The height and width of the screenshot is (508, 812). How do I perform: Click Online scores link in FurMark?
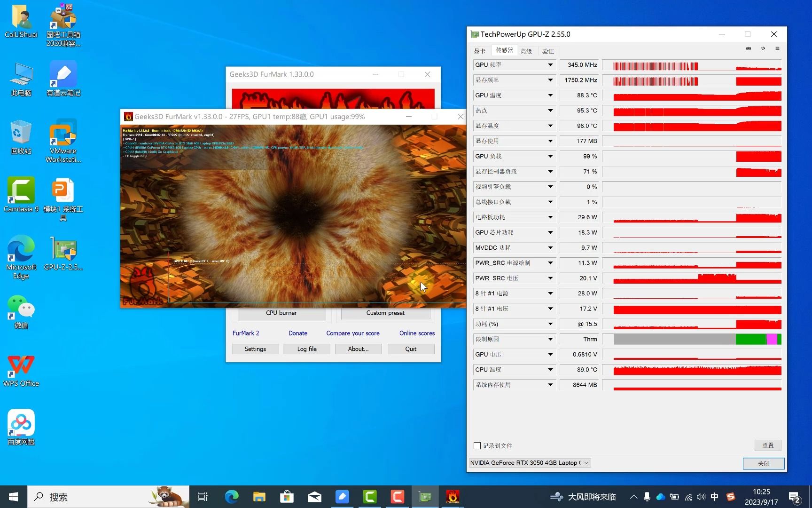[417, 333]
